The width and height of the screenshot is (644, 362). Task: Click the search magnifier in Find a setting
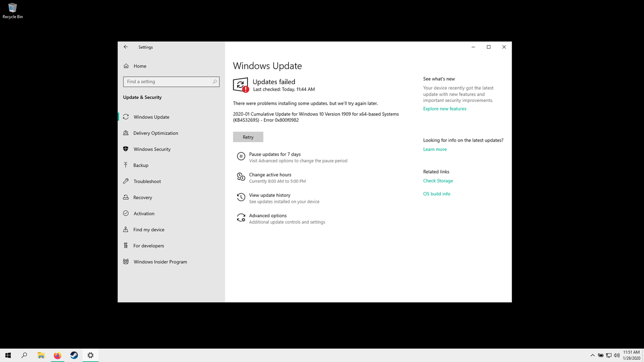pyautogui.click(x=215, y=82)
